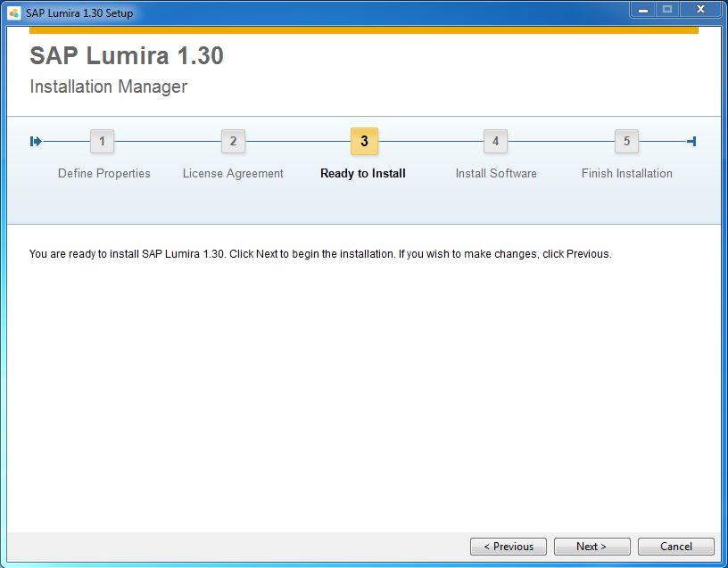728x568 pixels.
Task: Click the Define Properties step label
Action: 104,174
